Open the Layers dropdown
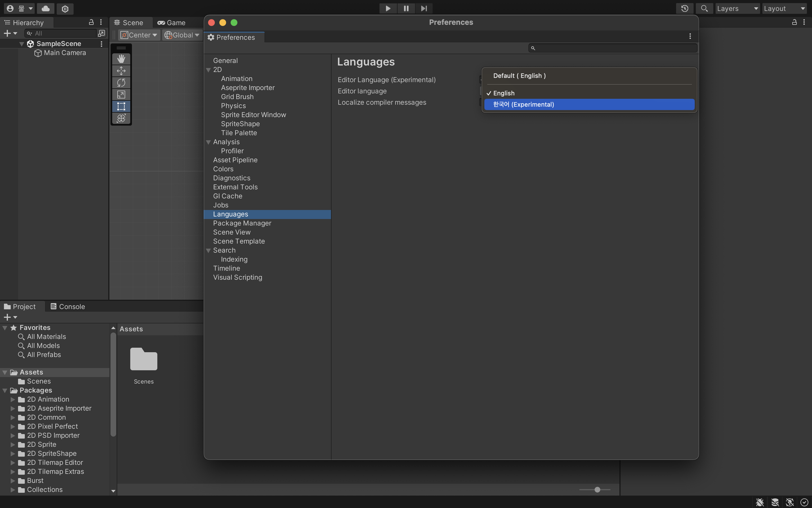 click(x=738, y=8)
